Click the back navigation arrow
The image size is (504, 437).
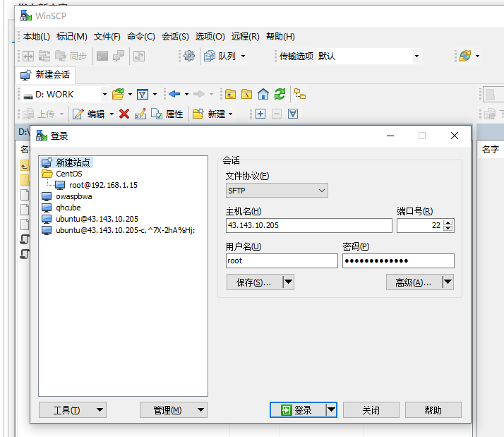click(x=174, y=94)
